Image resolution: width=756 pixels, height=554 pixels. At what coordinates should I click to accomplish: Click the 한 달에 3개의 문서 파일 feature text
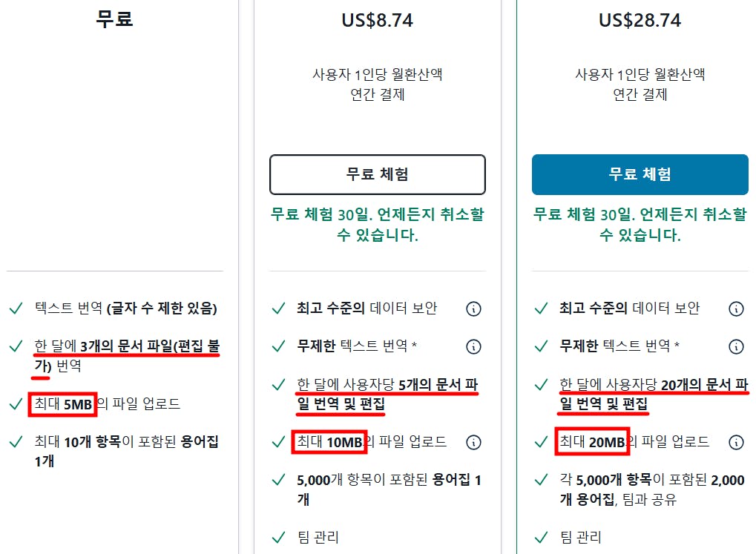(x=126, y=356)
